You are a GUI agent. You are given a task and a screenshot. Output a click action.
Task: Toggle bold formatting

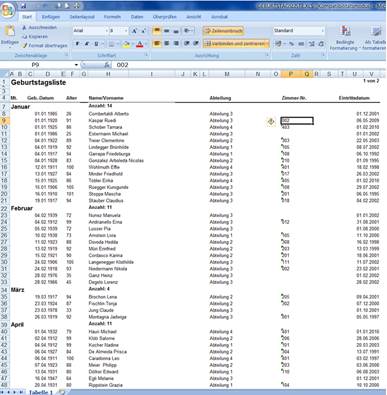click(77, 44)
